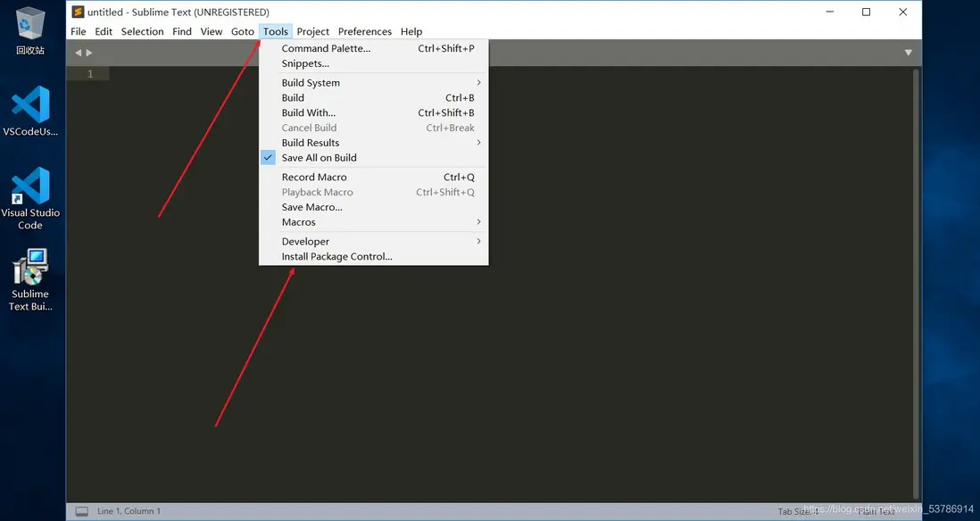Screen dimensions: 980x521
Task: Toggle the side bar icon in status bar
Action: click(x=82, y=511)
